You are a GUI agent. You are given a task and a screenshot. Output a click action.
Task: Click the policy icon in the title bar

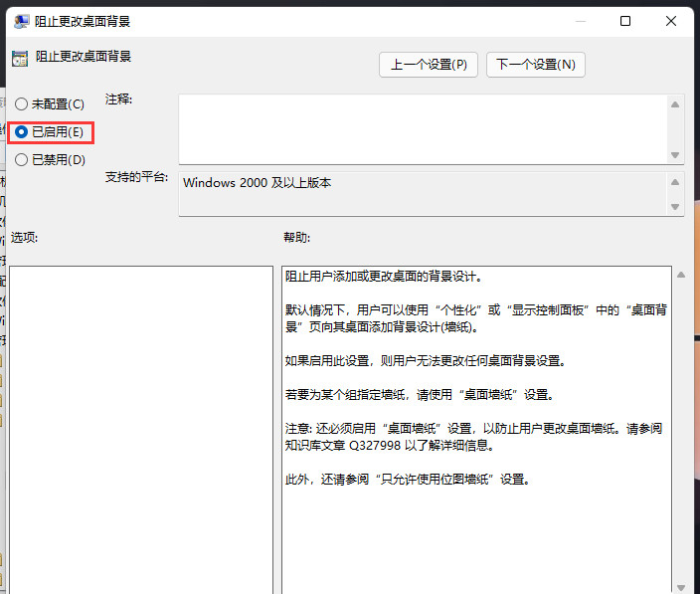click(x=21, y=21)
